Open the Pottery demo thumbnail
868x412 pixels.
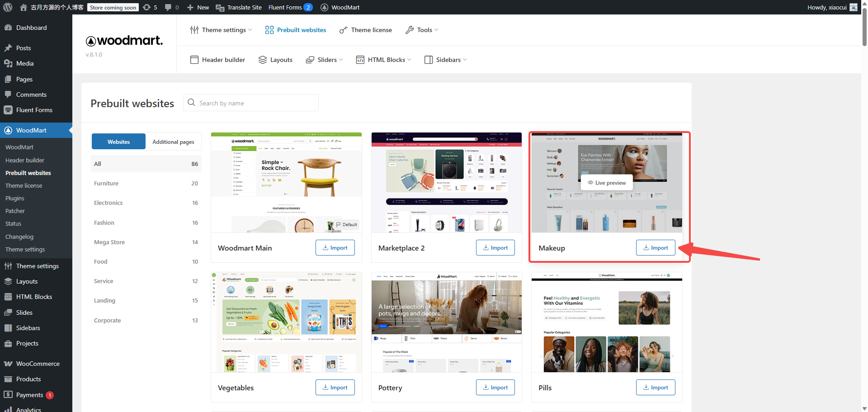(446, 322)
